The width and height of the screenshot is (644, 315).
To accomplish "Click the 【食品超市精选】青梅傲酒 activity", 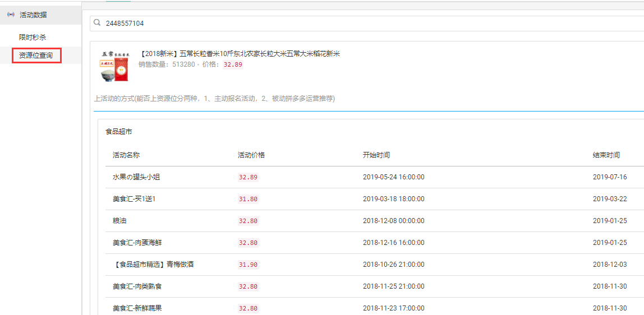I will pyautogui.click(x=153, y=265).
